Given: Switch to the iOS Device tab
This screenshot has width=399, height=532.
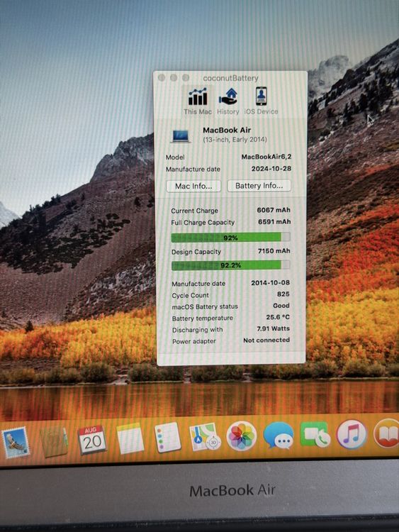Looking at the screenshot, I should (x=261, y=101).
